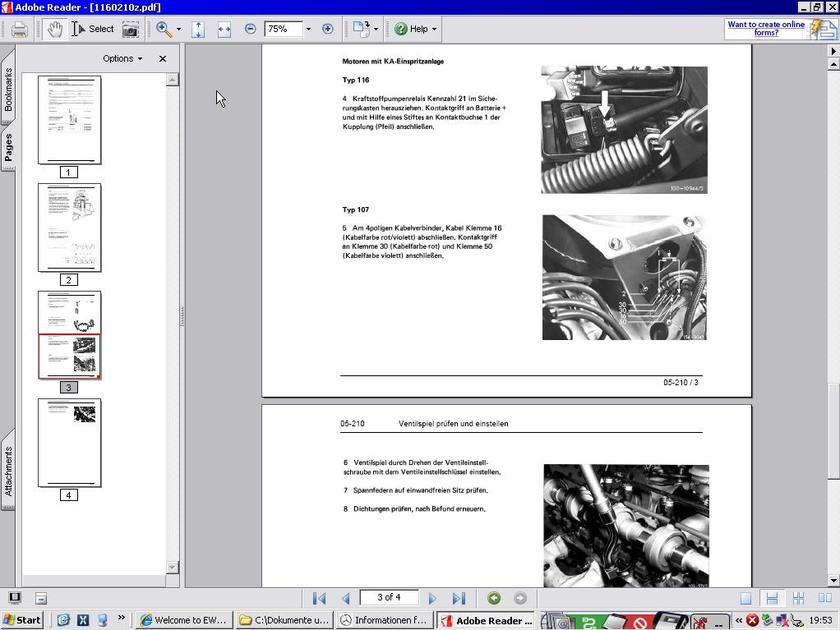Click the system clock 19:53
Screen dimensions: 840x630
point(821,620)
